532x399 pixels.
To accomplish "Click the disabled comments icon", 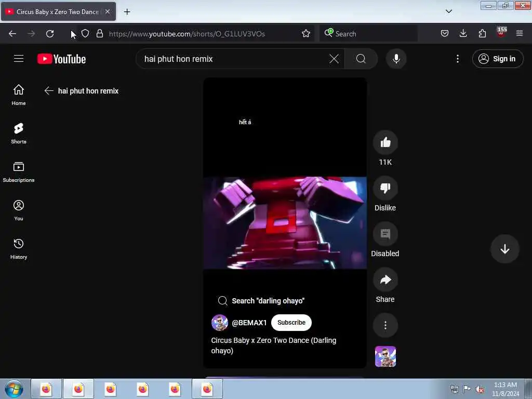I will coord(385,234).
